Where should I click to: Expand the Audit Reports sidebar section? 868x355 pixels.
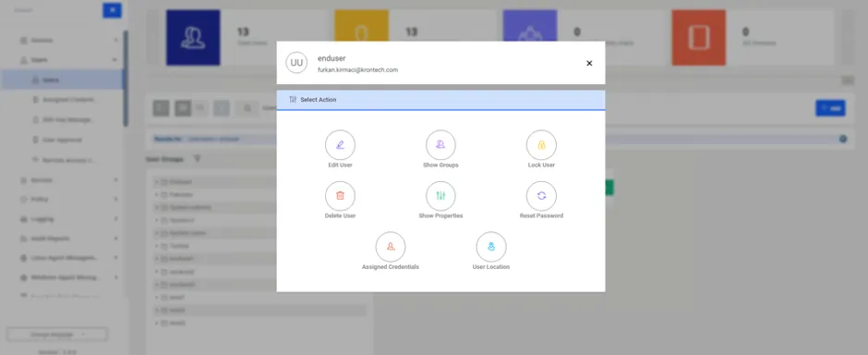pyautogui.click(x=115, y=239)
